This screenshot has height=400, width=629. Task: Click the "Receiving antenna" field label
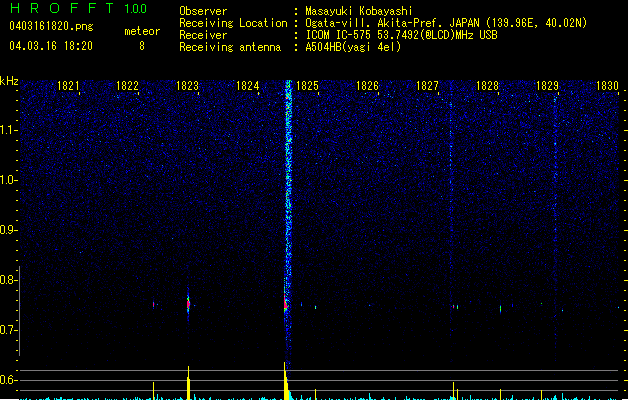[x=230, y=47]
